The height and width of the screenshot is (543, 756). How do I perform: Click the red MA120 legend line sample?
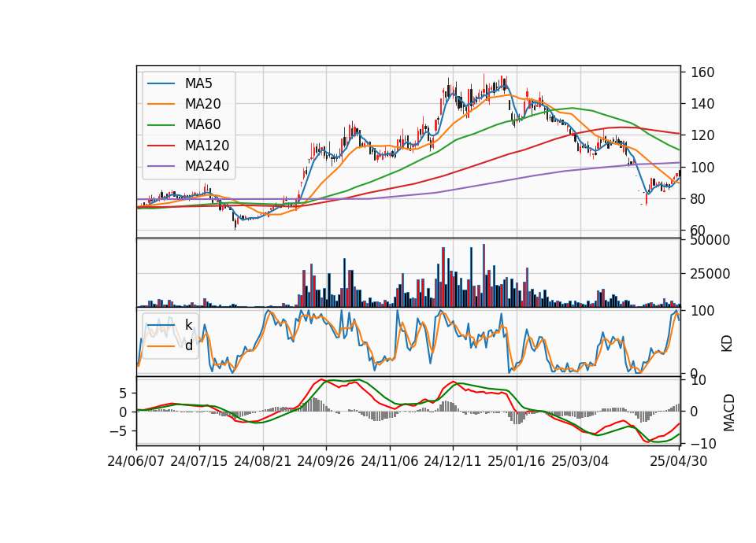tap(161, 146)
